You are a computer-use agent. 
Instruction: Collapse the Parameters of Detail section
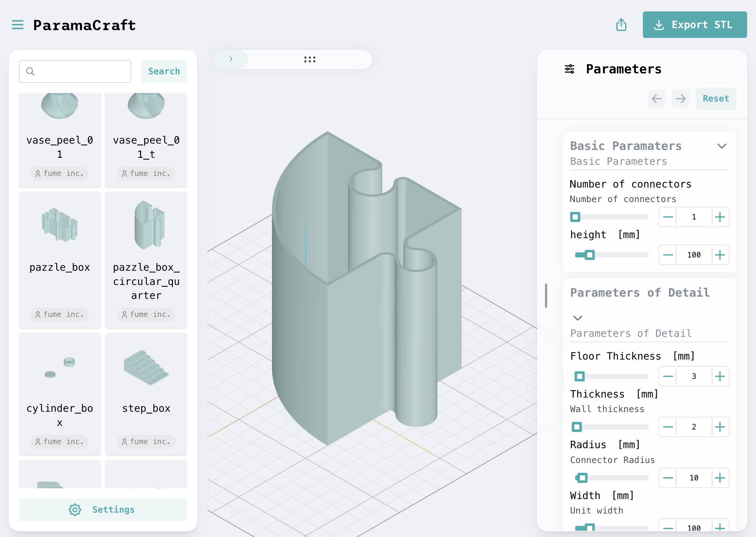point(577,318)
